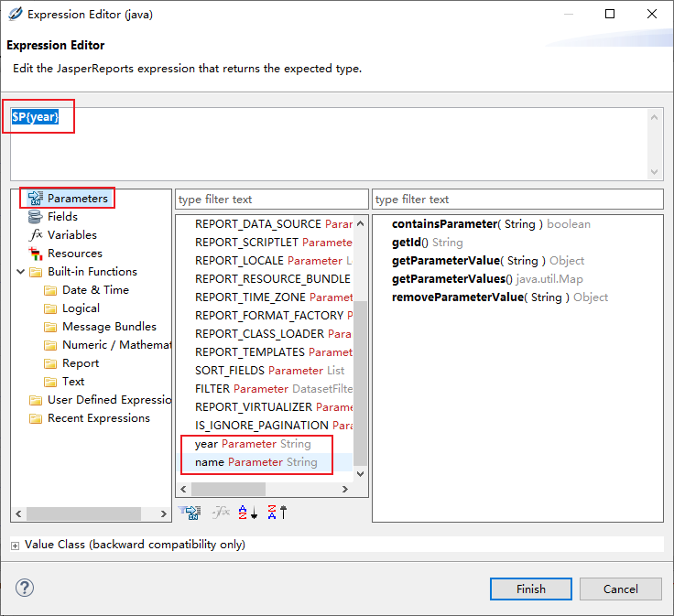Click Finish to apply the expression
Image resolution: width=674 pixels, height=616 pixels.
pyautogui.click(x=531, y=589)
